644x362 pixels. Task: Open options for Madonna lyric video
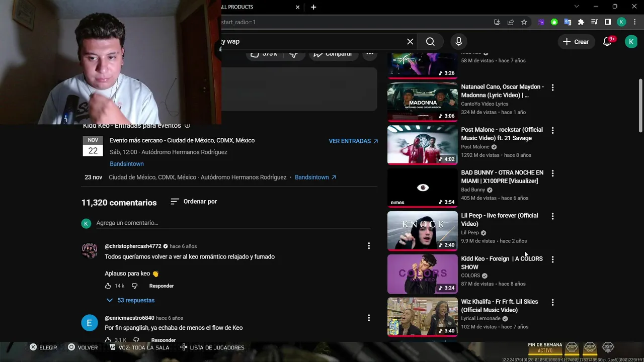[x=552, y=87]
